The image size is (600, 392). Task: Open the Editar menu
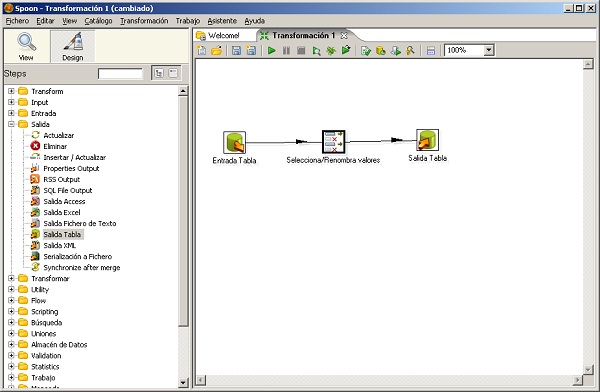coord(45,21)
